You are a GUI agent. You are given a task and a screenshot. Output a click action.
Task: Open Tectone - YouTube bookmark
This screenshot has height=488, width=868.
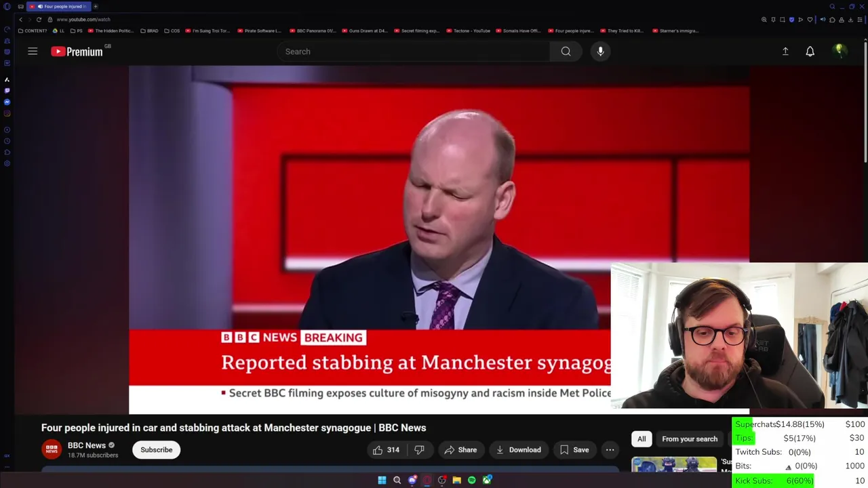(468, 30)
